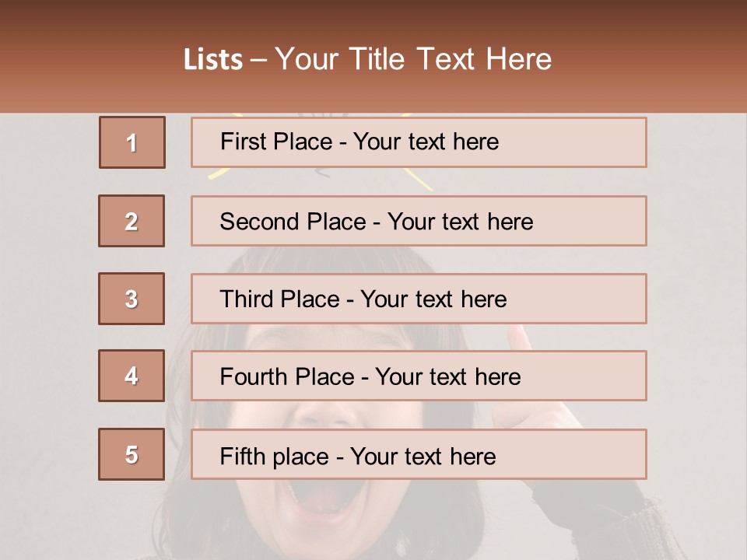Click the raised finger in the background photo
This screenshot has height=560, width=747.
click(518, 338)
